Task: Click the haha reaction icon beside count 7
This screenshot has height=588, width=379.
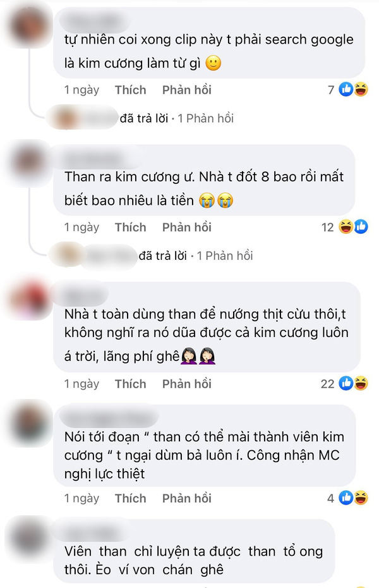Action: pyautogui.click(x=361, y=90)
